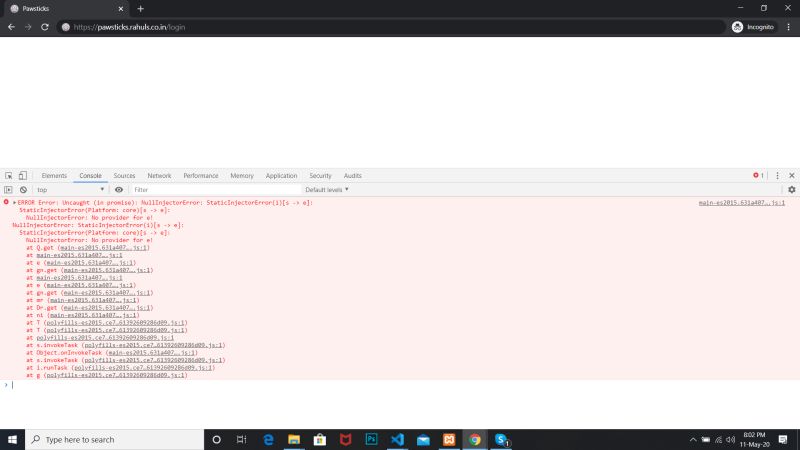Image resolution: width=800 pixels, height=450 pixels.
Task: Open the 'at Q.get' stack trace link
Action: pos(104,247)
